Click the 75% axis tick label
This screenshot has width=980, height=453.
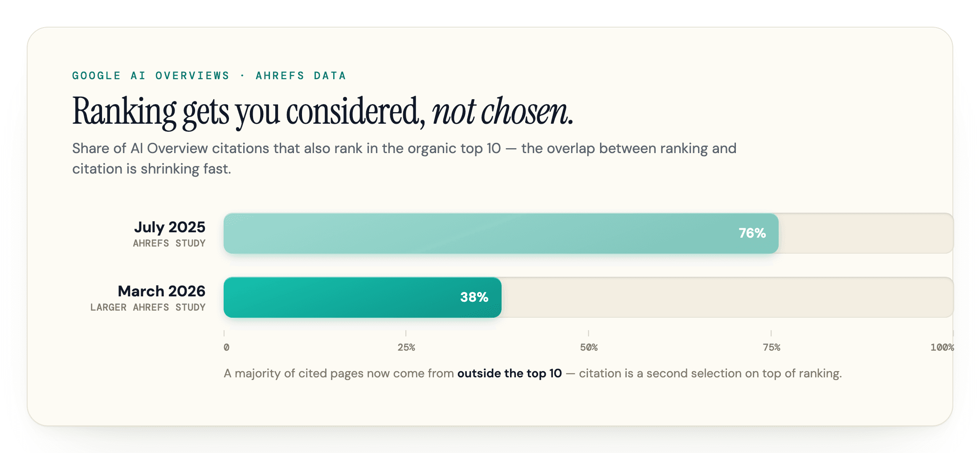(772, 347)
